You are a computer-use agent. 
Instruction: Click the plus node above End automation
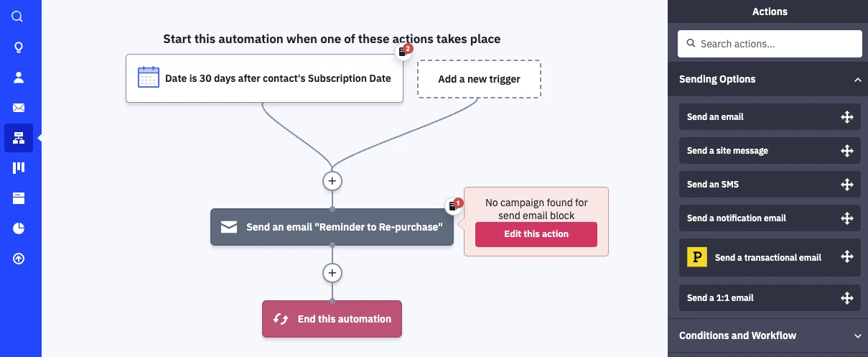(x=332, y=273)
